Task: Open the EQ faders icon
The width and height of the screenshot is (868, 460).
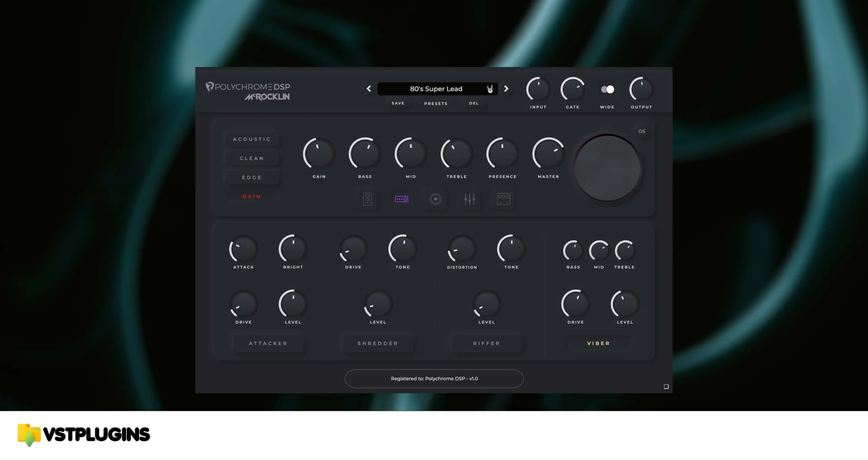Action: [470, 199]
